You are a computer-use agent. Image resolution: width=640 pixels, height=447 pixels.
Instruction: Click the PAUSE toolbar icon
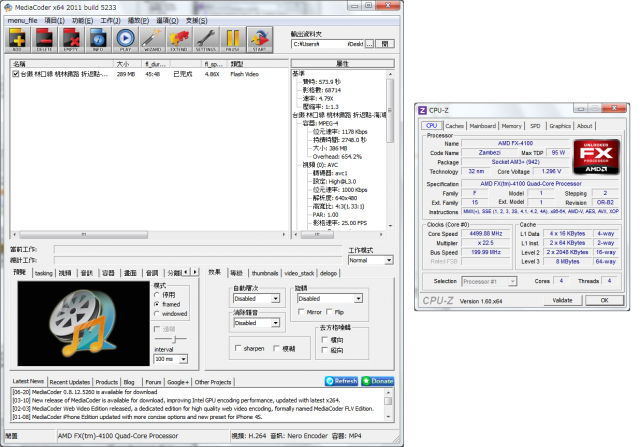(x=233, y=40)
